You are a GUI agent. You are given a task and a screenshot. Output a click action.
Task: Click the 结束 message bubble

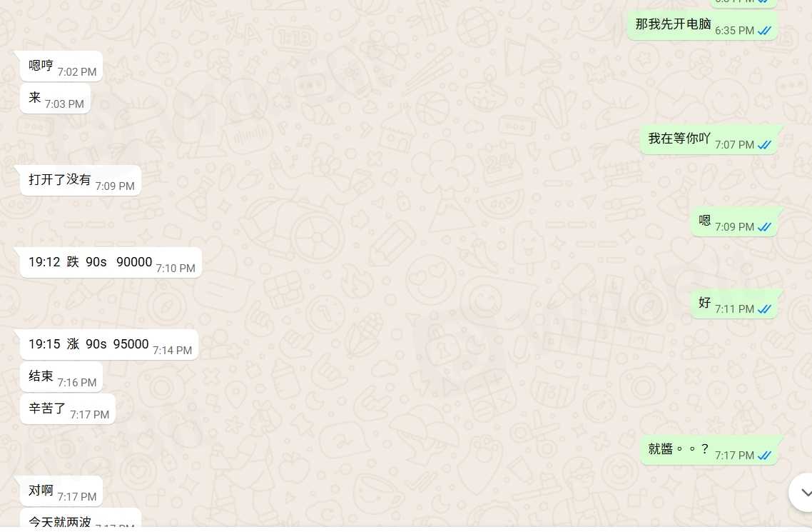[x=61, y=376]
